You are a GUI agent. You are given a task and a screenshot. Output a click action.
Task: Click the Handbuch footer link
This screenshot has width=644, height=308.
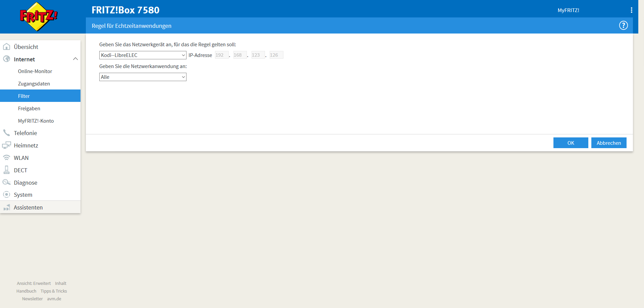pos(26,291)
